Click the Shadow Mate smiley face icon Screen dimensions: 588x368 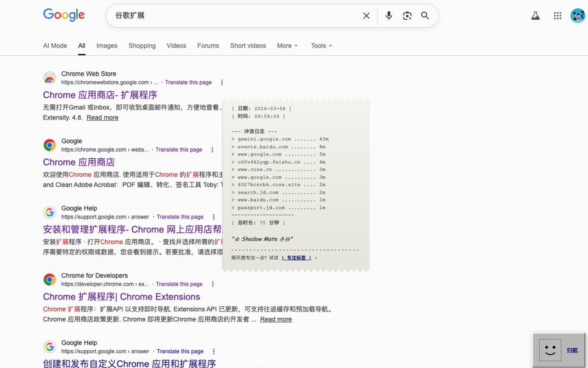click(550, 350)
